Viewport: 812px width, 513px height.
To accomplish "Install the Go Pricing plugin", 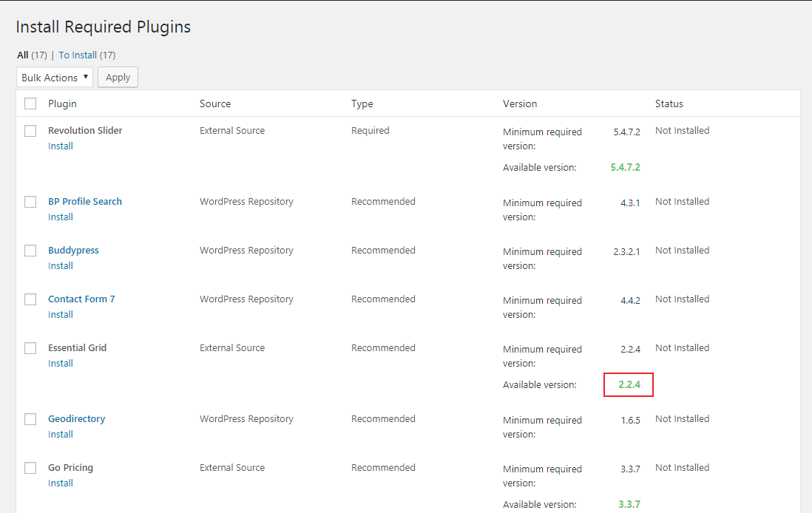I will click(x=61, y=483).
